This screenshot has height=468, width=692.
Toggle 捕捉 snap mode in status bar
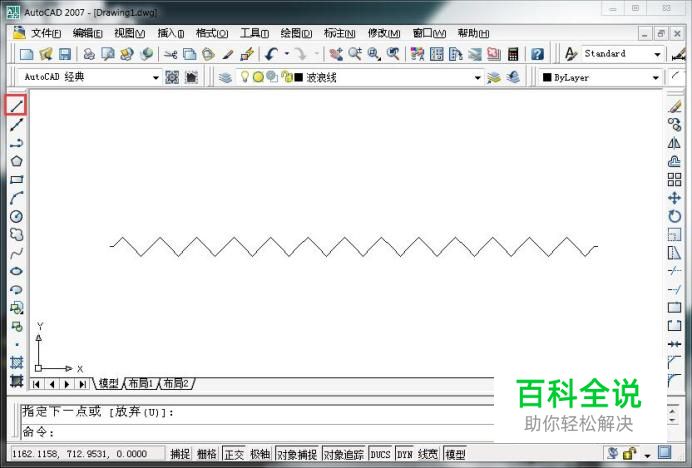tap(180, 454)
